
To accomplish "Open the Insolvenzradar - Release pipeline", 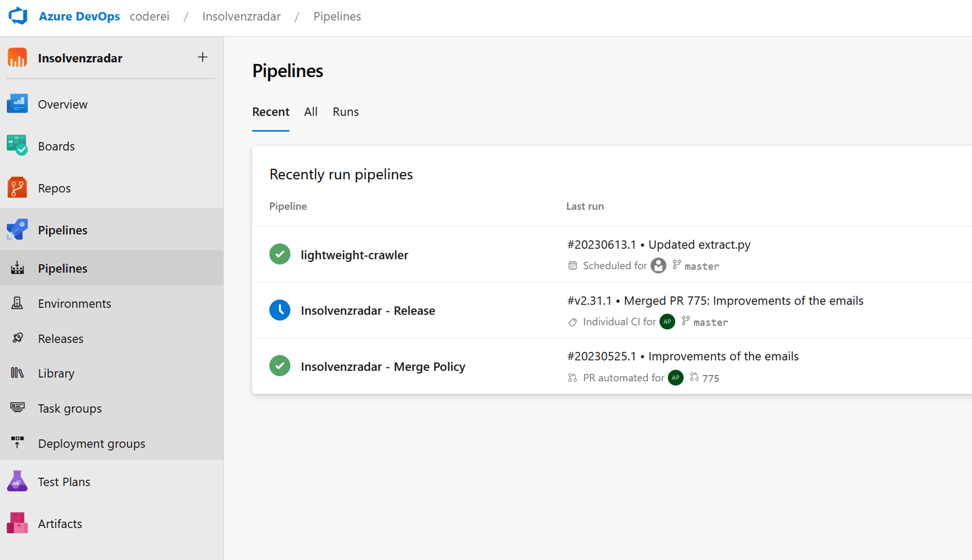I will (368, 310).
